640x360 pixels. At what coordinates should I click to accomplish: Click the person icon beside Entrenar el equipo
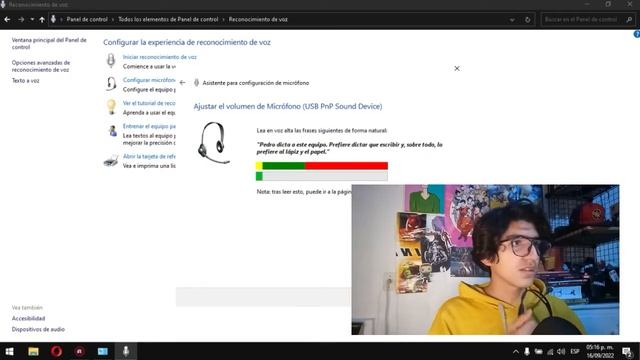[113, 131]
